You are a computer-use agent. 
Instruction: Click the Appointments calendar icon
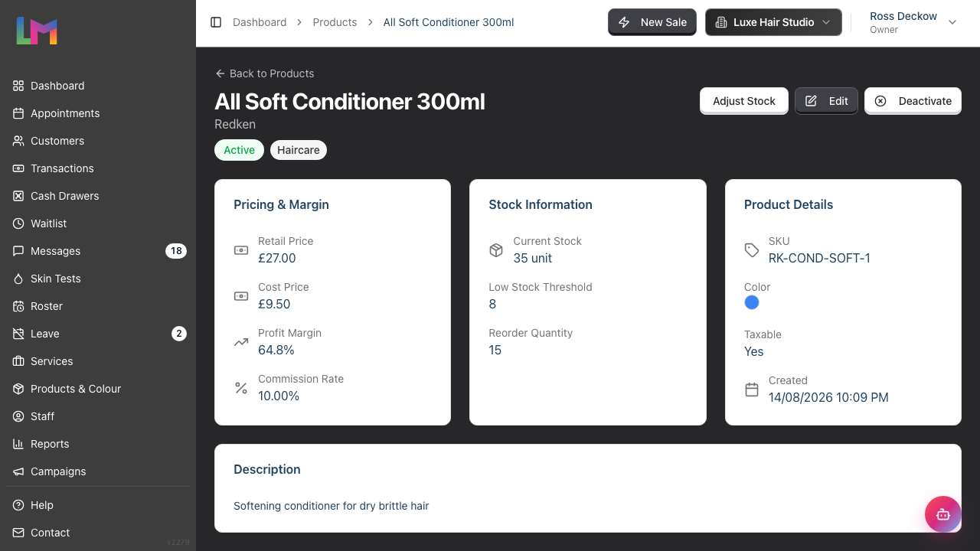[x=18, y=113]
